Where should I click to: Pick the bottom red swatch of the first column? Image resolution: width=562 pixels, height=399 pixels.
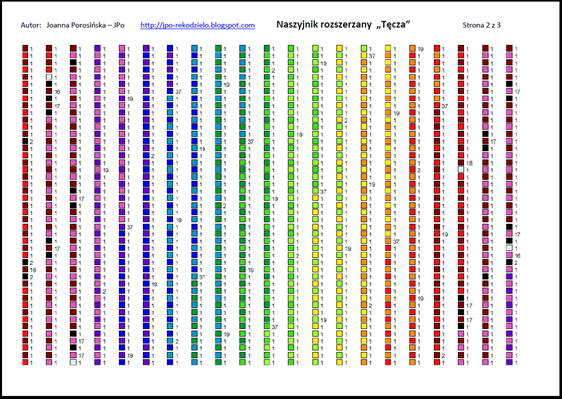click(25, 362)
